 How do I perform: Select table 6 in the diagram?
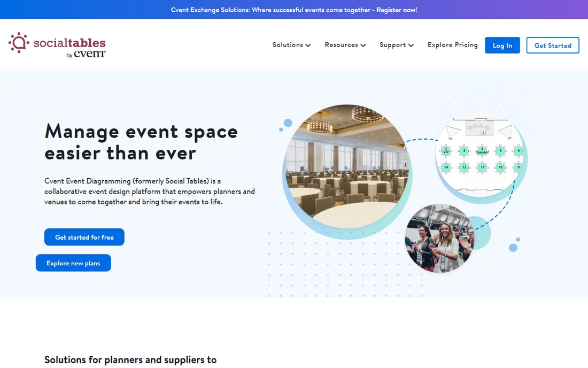(x=519, y=151)
